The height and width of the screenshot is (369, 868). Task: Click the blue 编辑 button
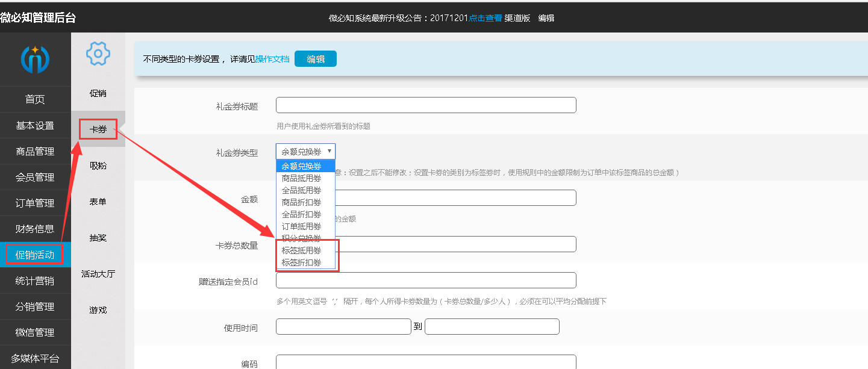316,59
